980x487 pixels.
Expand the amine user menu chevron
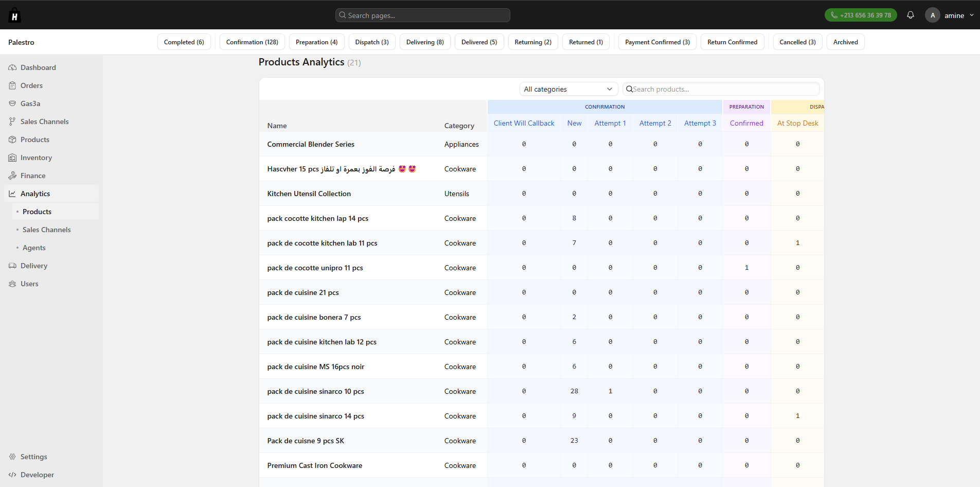click(x=972, y=15)
